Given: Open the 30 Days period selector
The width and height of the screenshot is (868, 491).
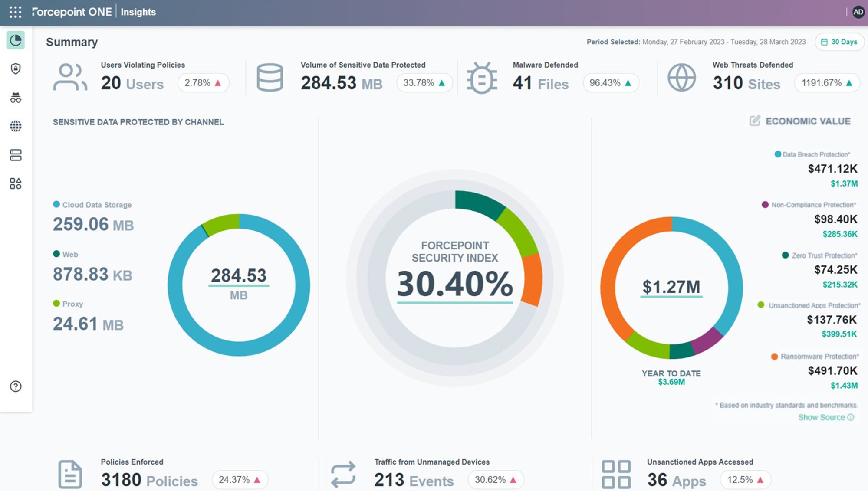Looking at the screenshot, I should pyautogui.click(x=839, y=42).
